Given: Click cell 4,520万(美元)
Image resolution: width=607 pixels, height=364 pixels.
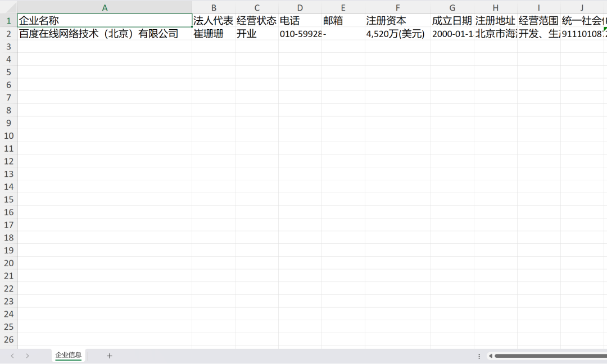Looking at the screenshot, I should point(397,34).
